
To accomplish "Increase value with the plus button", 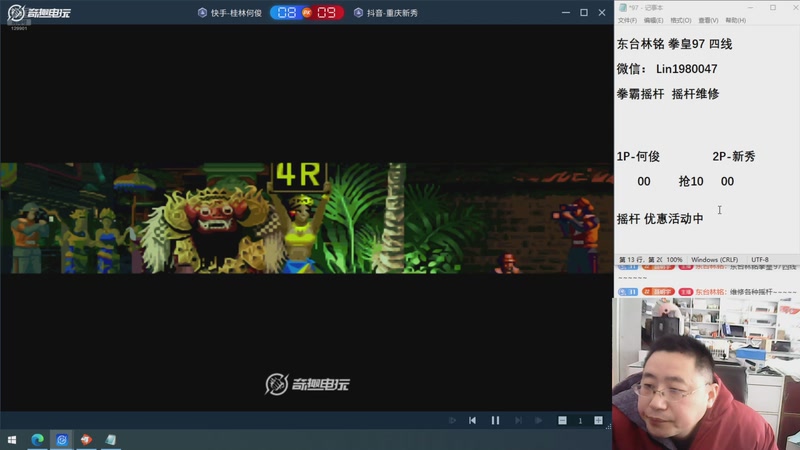I will [598, 420].
